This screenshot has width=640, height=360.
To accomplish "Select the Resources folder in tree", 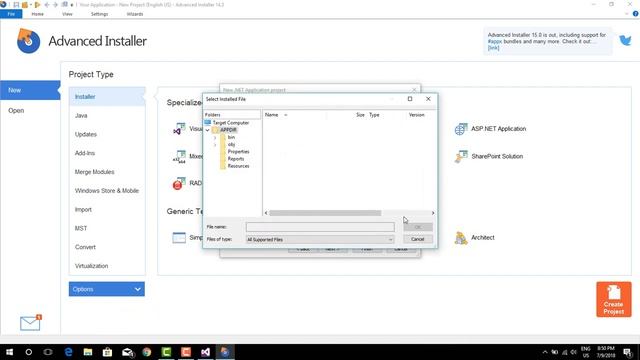I will (x=238, y=166).
